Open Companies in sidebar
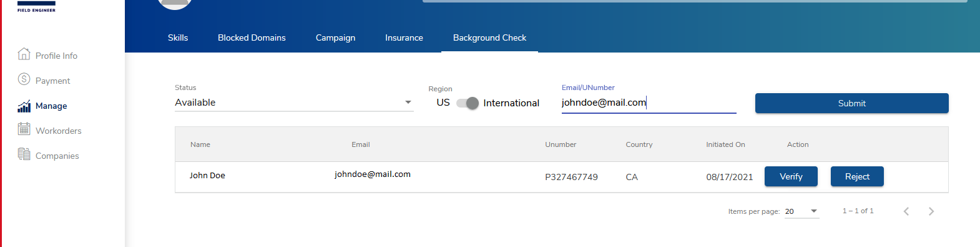Viewport: 980px width, 247px height. coord(57,156)
